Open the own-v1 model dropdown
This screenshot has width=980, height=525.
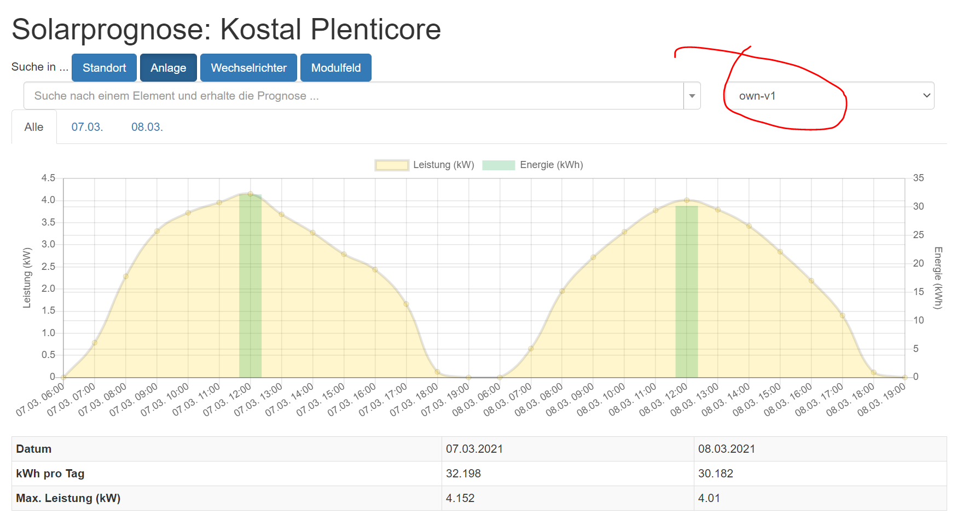(x=828, y=96)
